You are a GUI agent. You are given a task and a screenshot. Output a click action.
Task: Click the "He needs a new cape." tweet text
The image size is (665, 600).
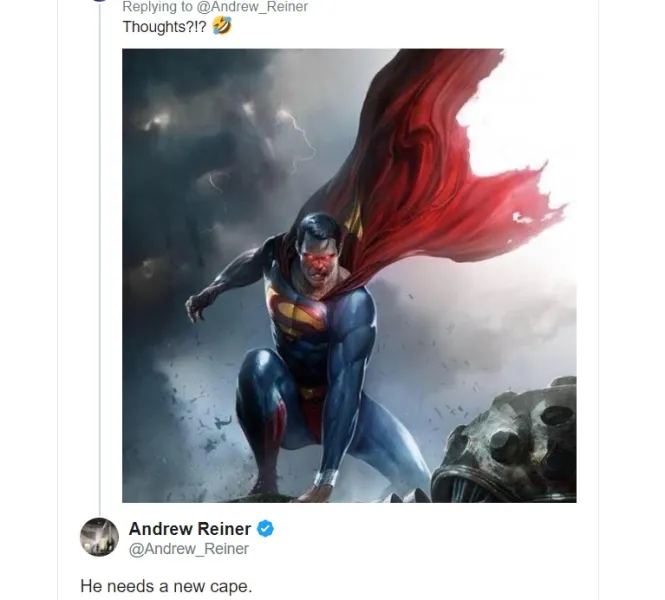pyautogui.click(x=166, y=585)
